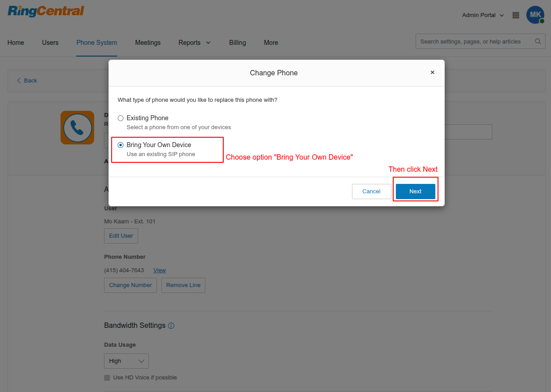Click the MK profile avatar
The width and height of the screenshot is (551, 392).
535,15
